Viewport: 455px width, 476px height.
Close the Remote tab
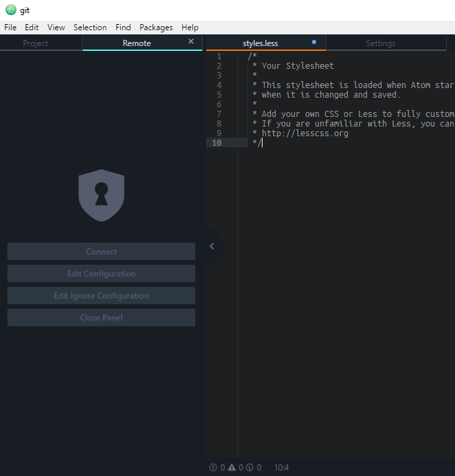tap(191, 41)
